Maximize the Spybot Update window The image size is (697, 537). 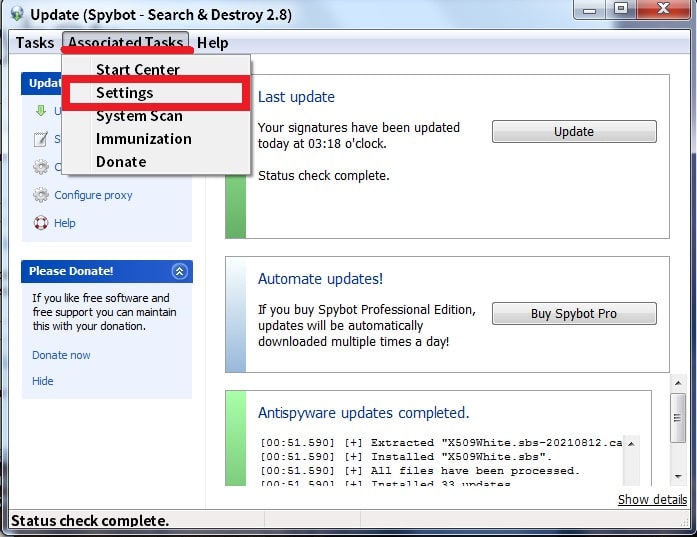[621, 8]
